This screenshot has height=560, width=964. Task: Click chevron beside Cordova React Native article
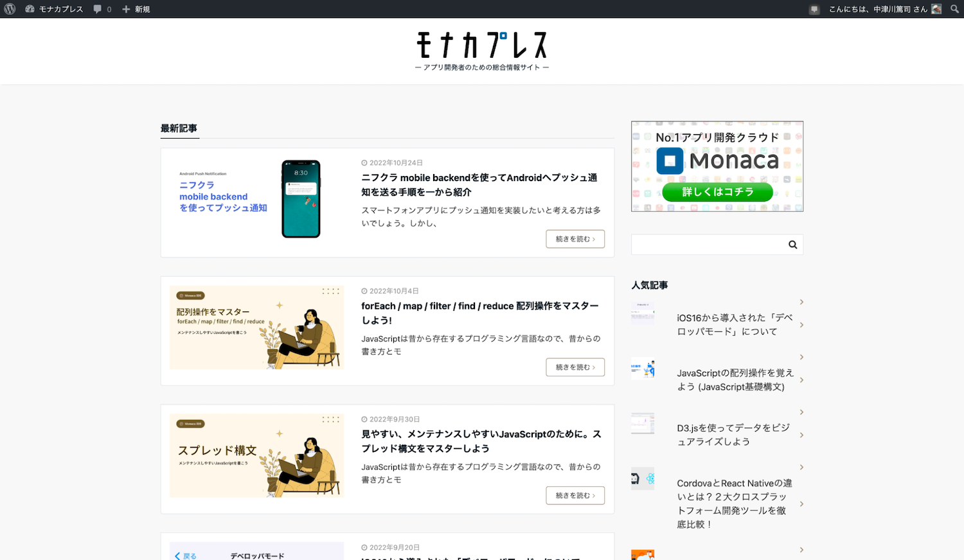point(801,504)
